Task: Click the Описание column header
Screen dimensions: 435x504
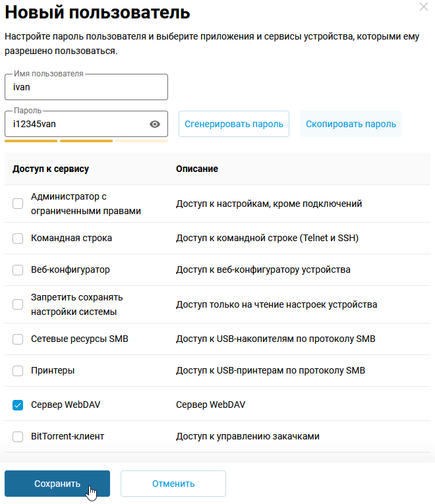Action: coord(197,169)
